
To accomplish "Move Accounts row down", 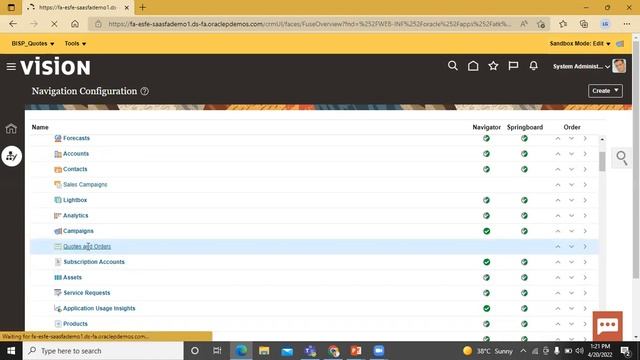I will click(x=571, y=154).
